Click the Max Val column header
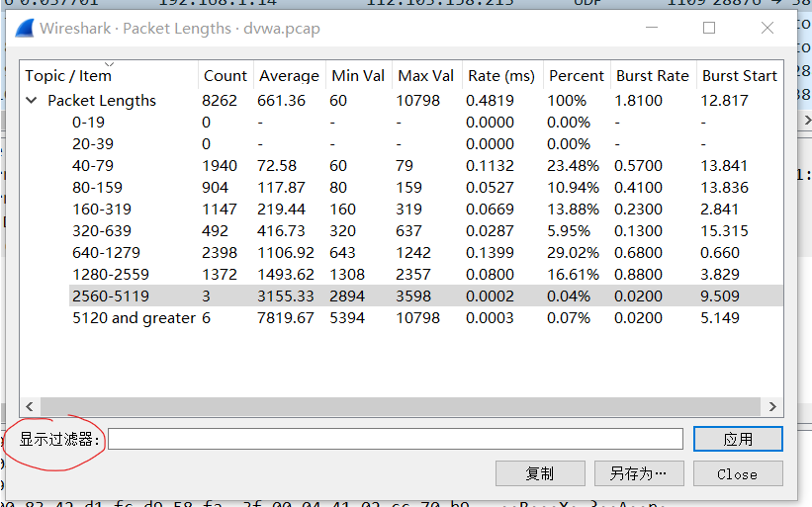 tap(425, 75)
